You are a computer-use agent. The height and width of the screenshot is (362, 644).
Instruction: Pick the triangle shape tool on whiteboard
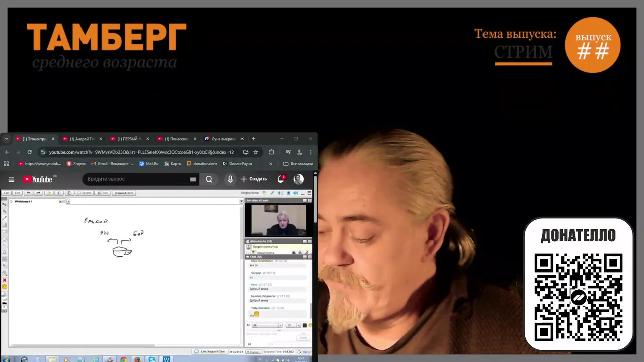pyautogui.click(x=4, y=252)
